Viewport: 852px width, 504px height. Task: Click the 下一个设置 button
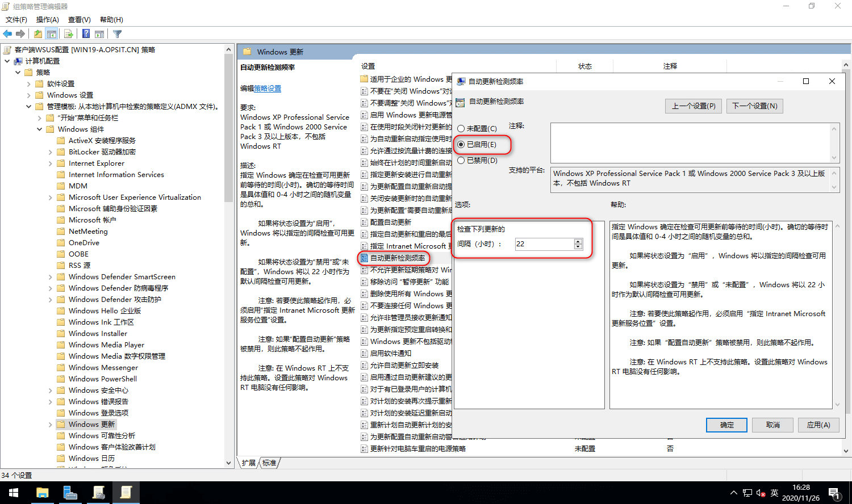(x=754, y=106)
